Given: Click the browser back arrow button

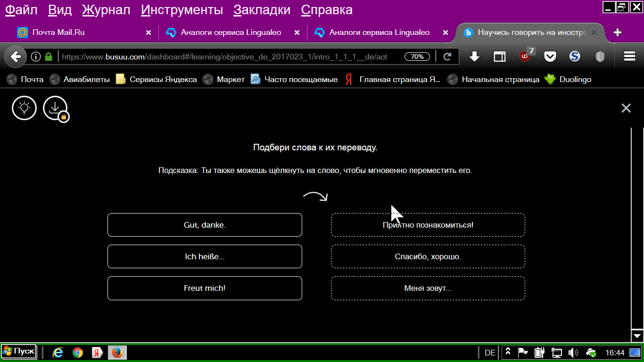Looking at the screenshot, I should pyautogui.click(x=16, y=57).
